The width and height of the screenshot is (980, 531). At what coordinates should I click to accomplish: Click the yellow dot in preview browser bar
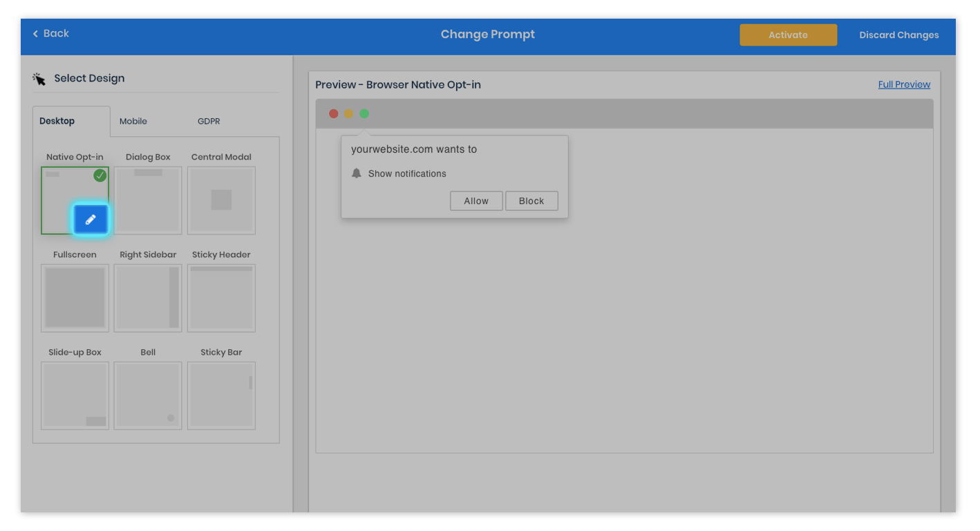coord(349,114)
